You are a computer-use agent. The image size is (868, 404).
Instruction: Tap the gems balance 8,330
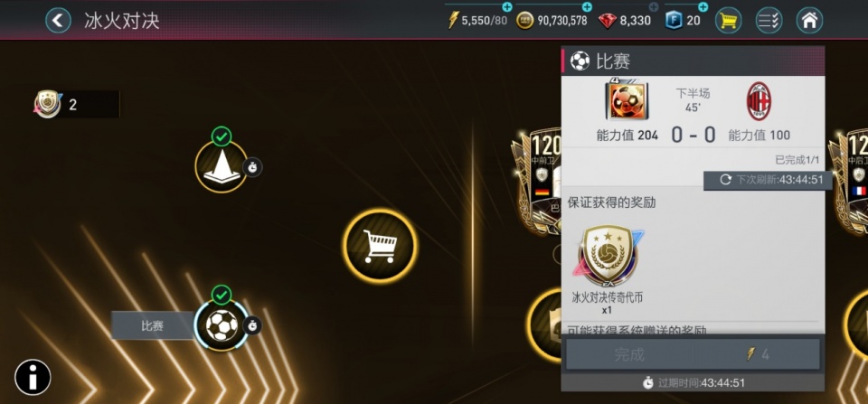(625, 21)
